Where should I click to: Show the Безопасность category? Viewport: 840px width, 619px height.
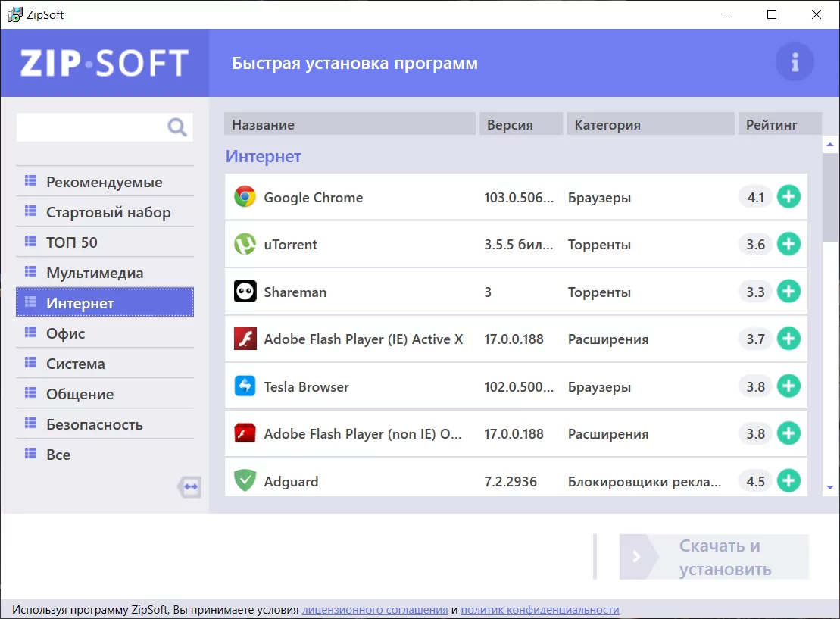tap(105, 424)
